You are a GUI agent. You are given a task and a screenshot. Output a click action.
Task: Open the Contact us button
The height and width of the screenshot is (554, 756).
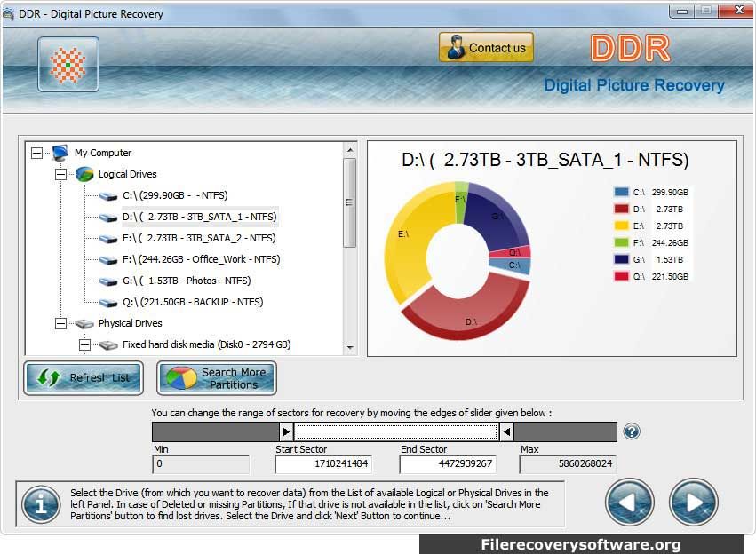[x=486, y=47]
